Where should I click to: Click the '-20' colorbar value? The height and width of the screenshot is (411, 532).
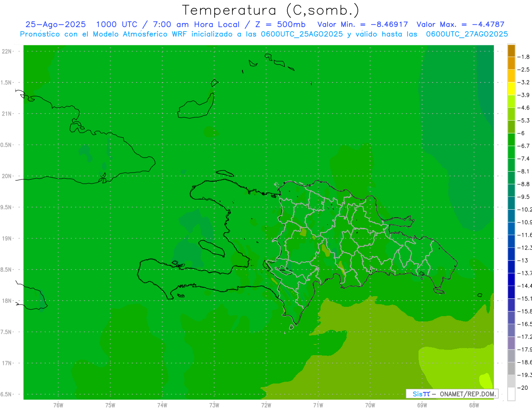point(522,388)
